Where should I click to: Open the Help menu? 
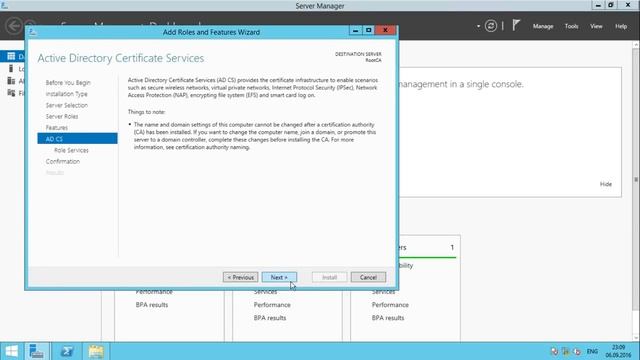[621, 27]
